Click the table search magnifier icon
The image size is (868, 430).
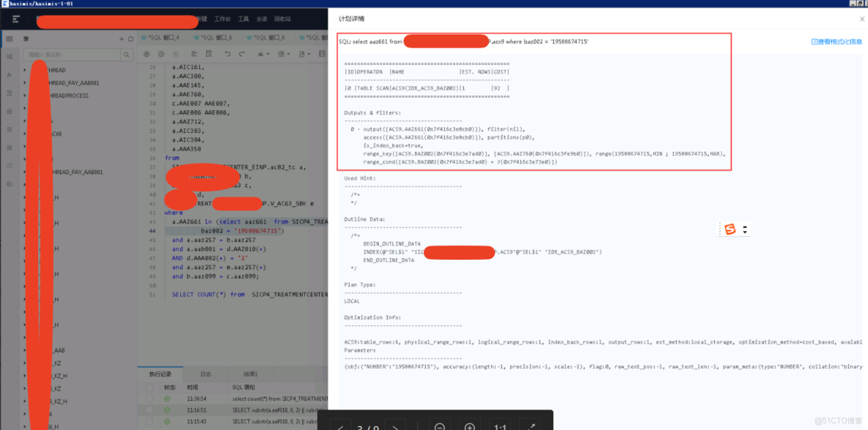(x=127, y=55)
